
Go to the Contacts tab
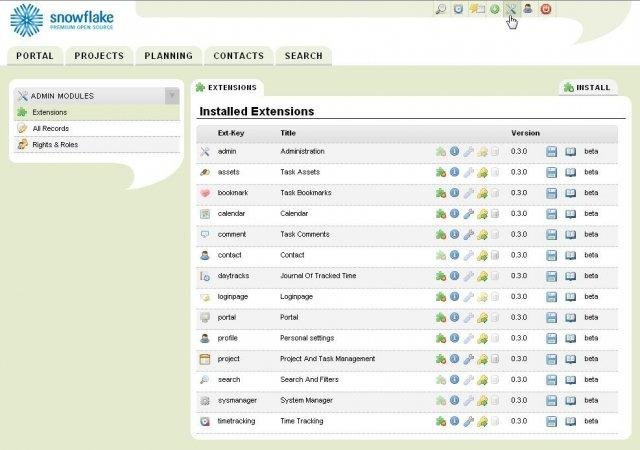238,56
